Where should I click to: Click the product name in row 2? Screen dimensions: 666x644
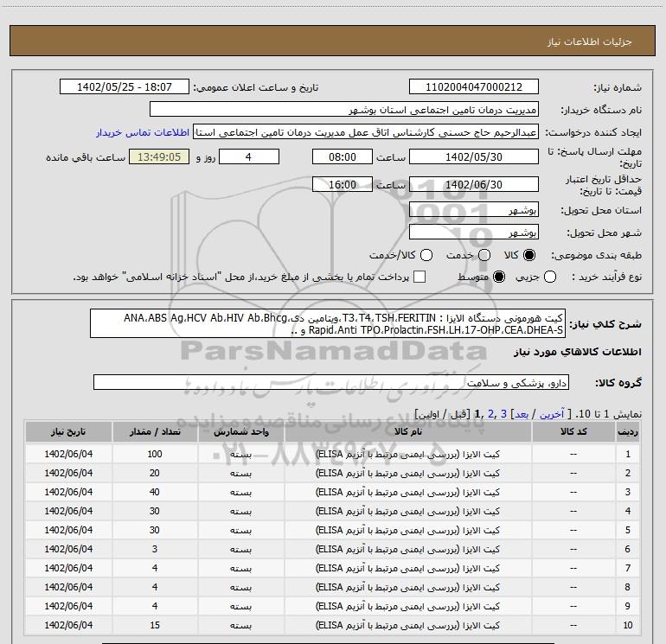tap(407, 473)
